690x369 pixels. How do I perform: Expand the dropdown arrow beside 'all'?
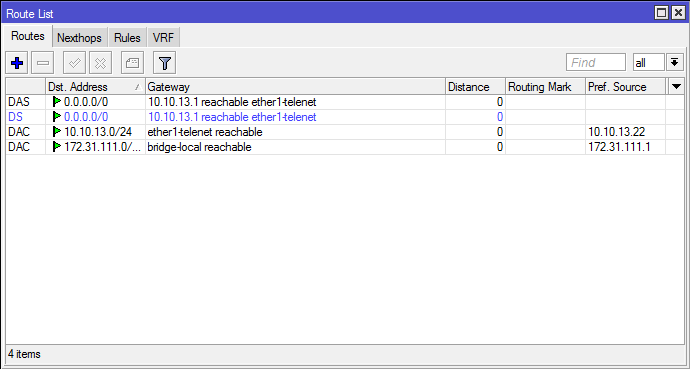coord(675,62)
